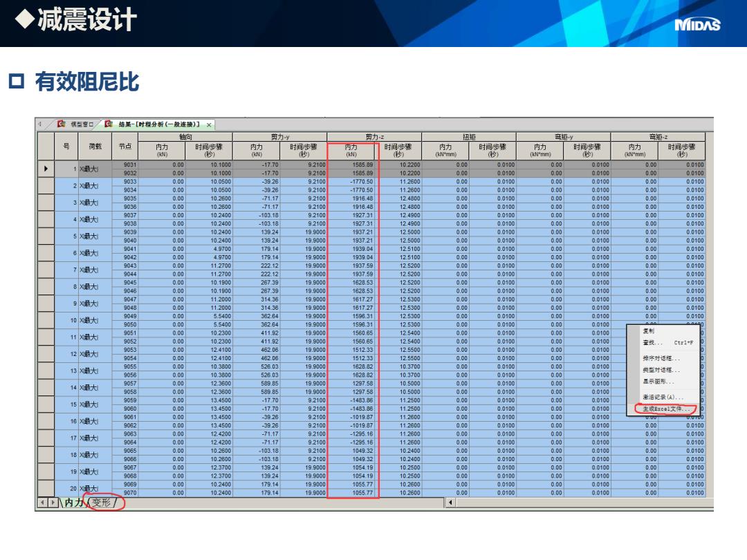
Task: Select node cell 9034
Action: 124,190
